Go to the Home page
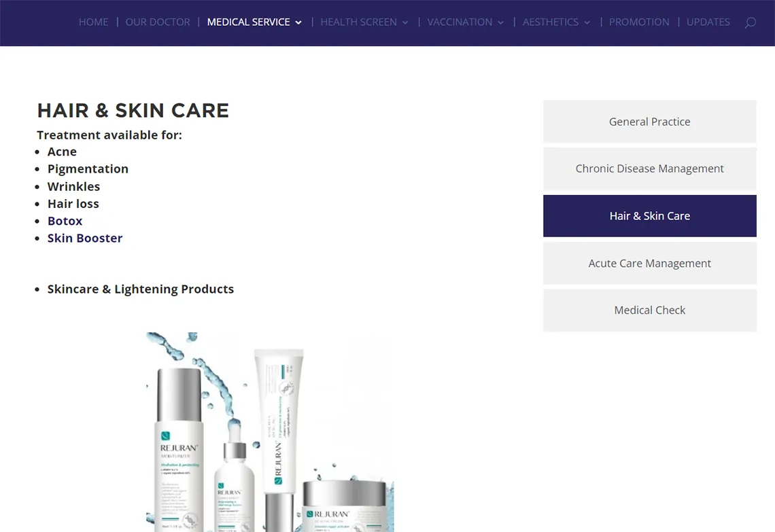 [93, 22]
